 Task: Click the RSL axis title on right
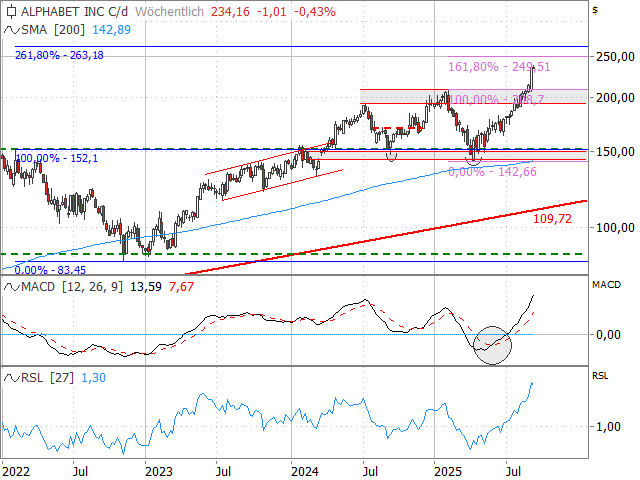(600, 376)
